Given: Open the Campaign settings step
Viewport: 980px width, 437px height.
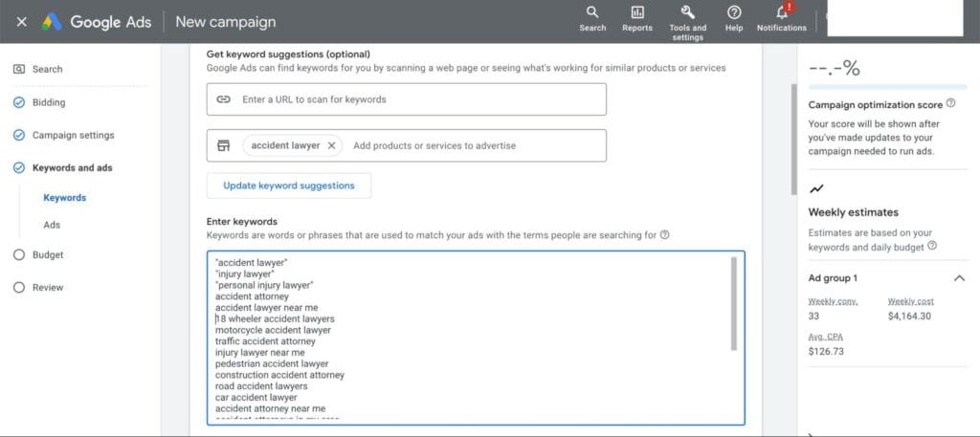Looking at the screenshot, I should (x=73, y=136).
